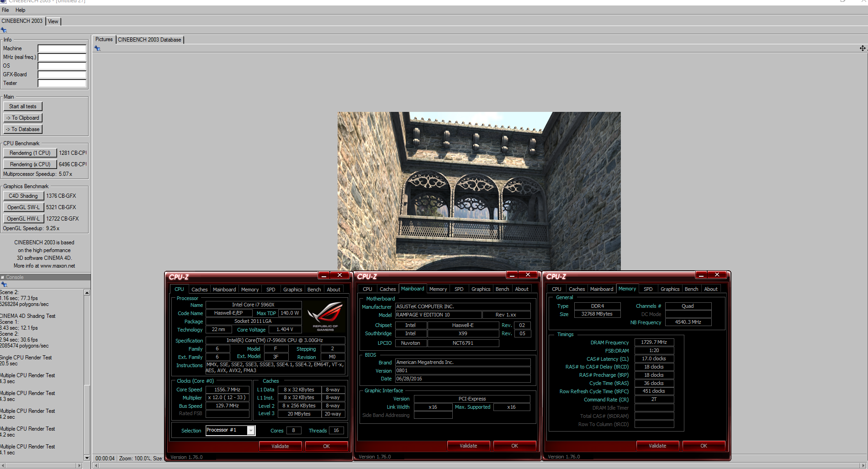The width and height of the screenshot is (868, 469).
Task: Click the move arrows icon in picture viewer
Action: (x=863, y=48)
